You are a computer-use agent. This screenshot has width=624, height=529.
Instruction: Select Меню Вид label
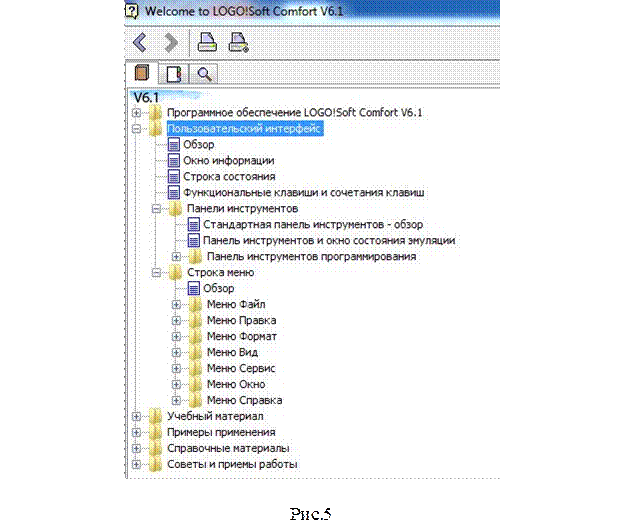click(232, 352)
